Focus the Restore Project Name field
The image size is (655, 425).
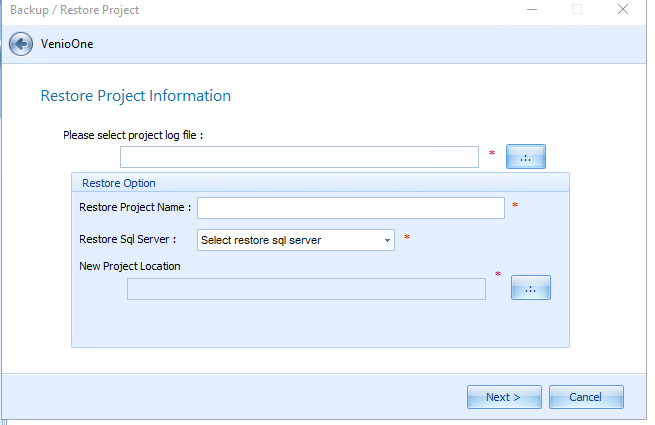pyautogui.click(x=351, y=208)
